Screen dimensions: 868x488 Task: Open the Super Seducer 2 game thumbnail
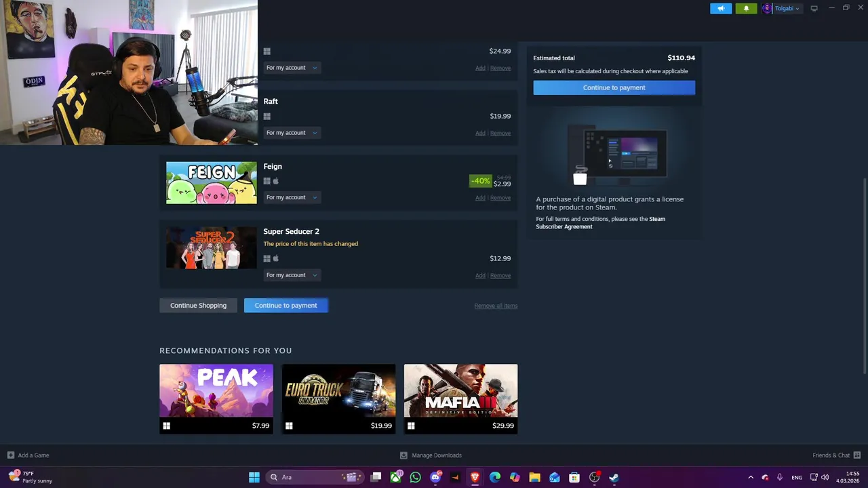click(x=212, y=247)
